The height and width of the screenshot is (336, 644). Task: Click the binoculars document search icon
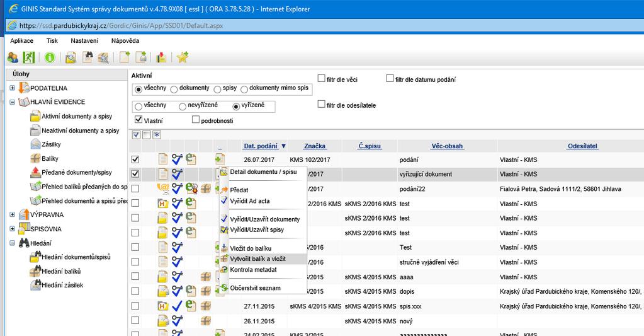pyautogui.click(x=88, y=57)
